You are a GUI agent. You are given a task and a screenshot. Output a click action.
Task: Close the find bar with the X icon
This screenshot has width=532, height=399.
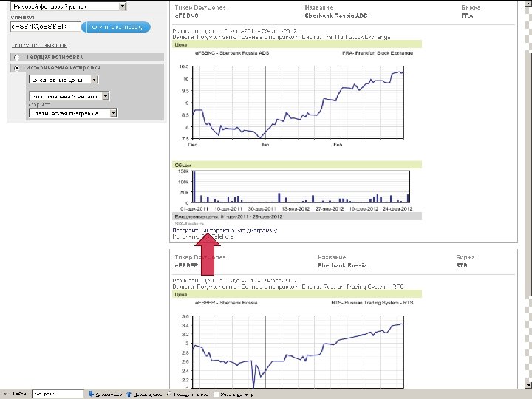(x=5, y=394)
